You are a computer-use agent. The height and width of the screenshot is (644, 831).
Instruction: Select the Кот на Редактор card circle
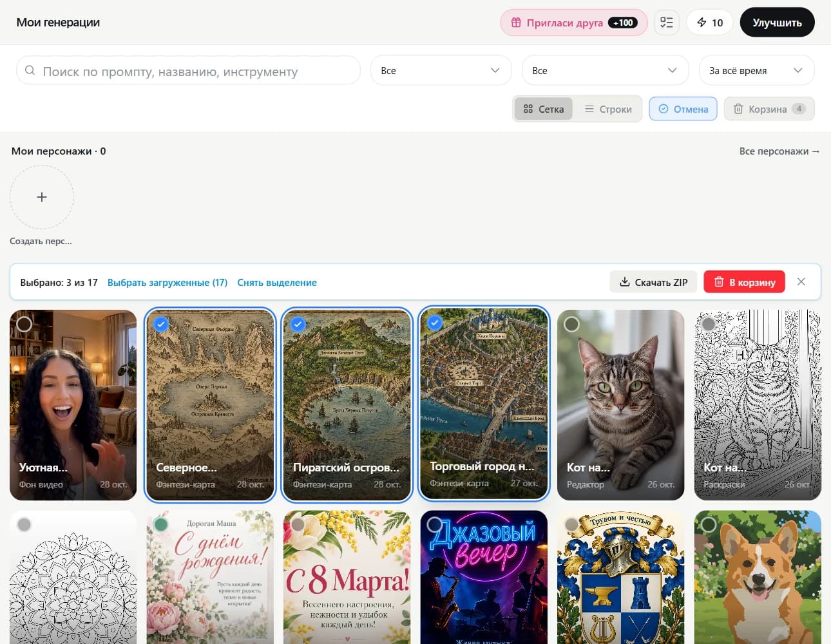572,324
